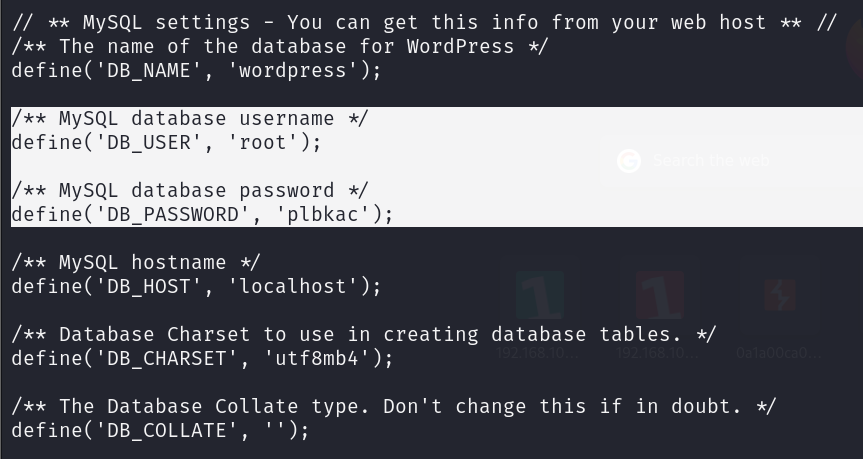The height and width of the screenshot is (459, 863).
Task: Click the 'MySQL database password' comment line
Action: coord(190,190)
